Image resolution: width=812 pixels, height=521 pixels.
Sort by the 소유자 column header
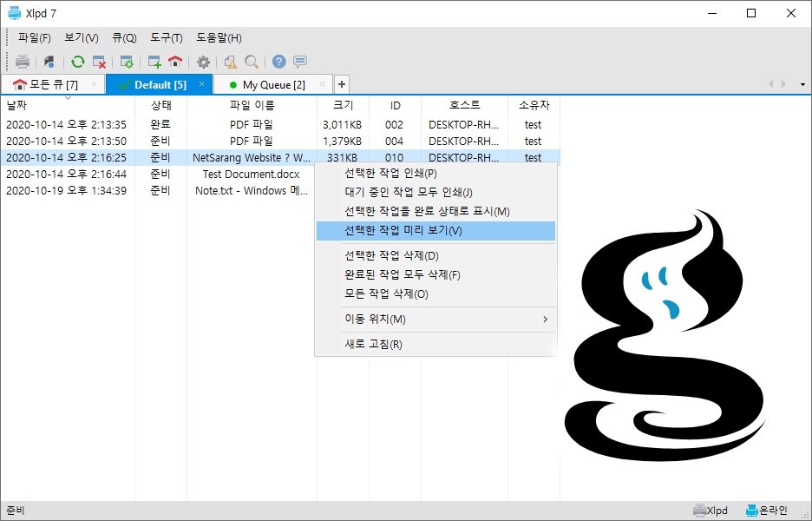(534, 105)
